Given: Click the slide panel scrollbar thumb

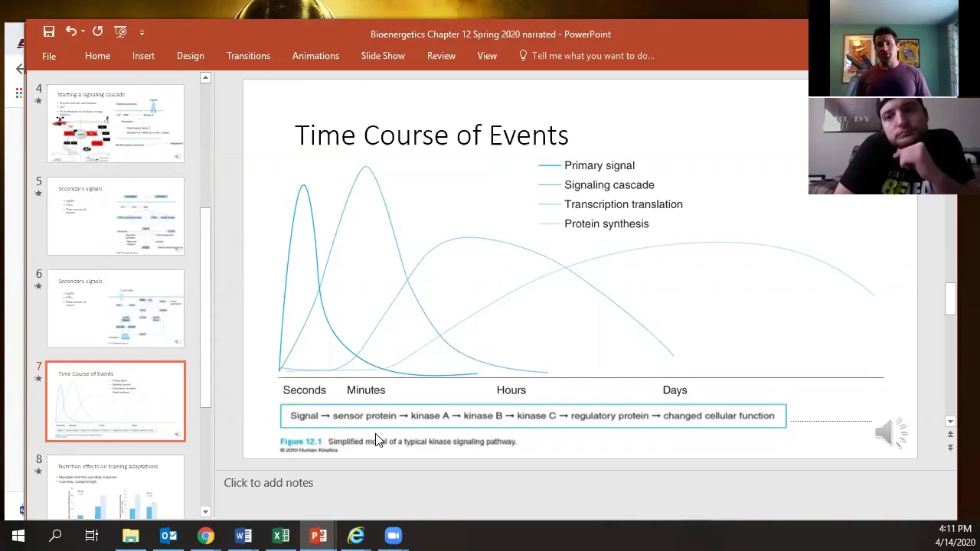Looking at the screenshot, I should tap(205, 308).
